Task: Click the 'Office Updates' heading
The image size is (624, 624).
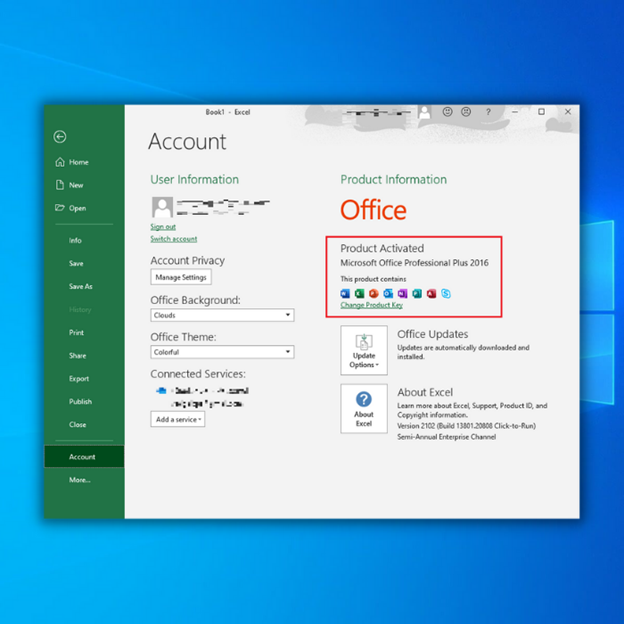Action: click(x=433, y=334)
